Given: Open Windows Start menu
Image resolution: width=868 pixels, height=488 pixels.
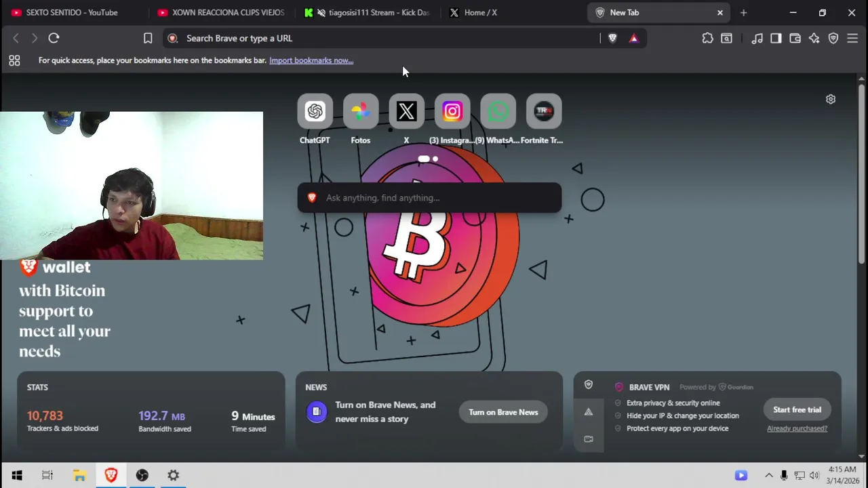Looking at the screenshot, I should pos(17,475).
